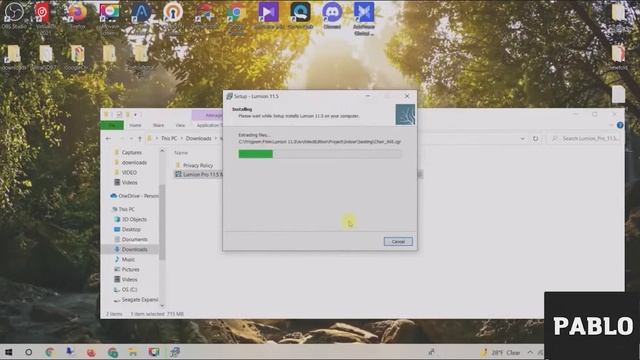Cancel the Lumion 11.5 installation
The image size is (640, 360).
[398, 242]
